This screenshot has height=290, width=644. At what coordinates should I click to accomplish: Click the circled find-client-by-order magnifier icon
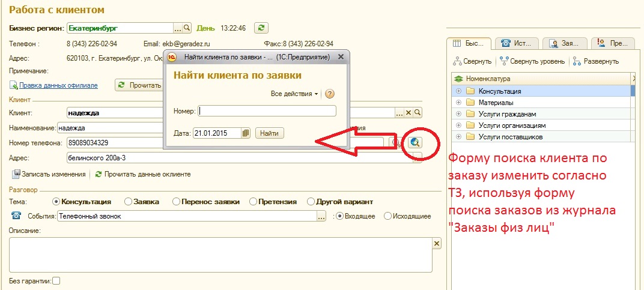pyautogui.click(x=415, y=142)
